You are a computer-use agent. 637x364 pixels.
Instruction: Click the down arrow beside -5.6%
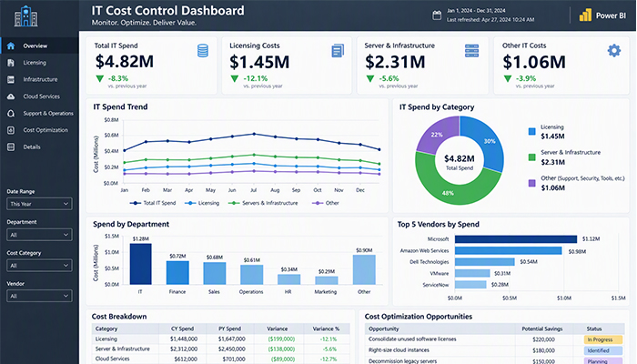pos(369,79)
